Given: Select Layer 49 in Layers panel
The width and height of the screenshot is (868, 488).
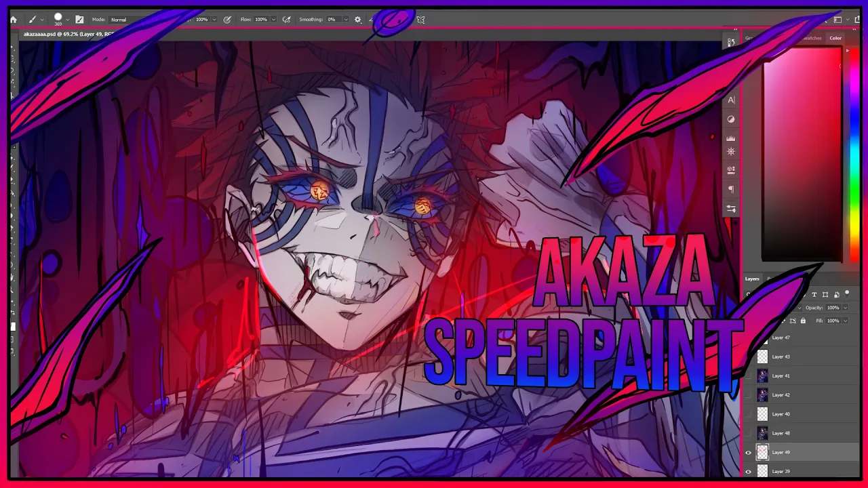Looking at the screenshot, I should pyautogui.click(x=802, y=452).
